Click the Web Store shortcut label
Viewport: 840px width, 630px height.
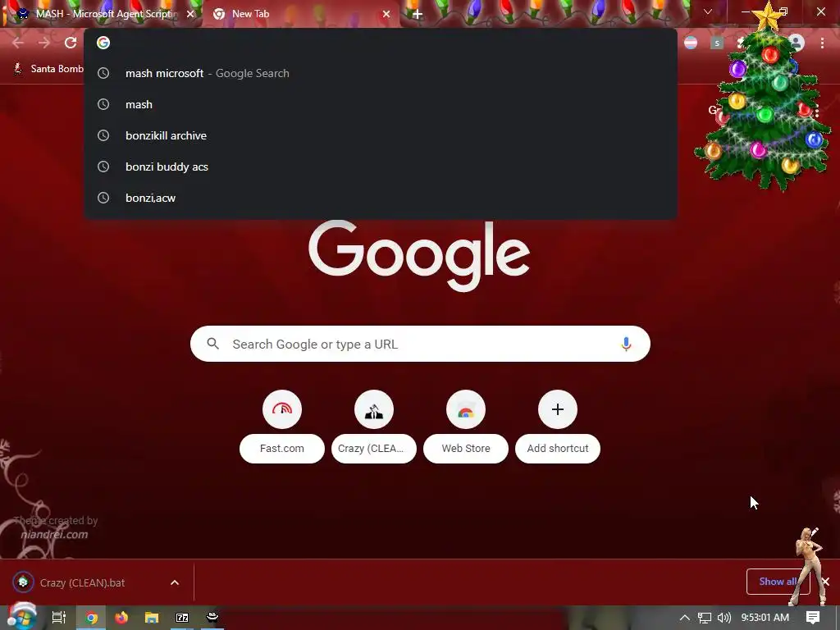[466, 449]
